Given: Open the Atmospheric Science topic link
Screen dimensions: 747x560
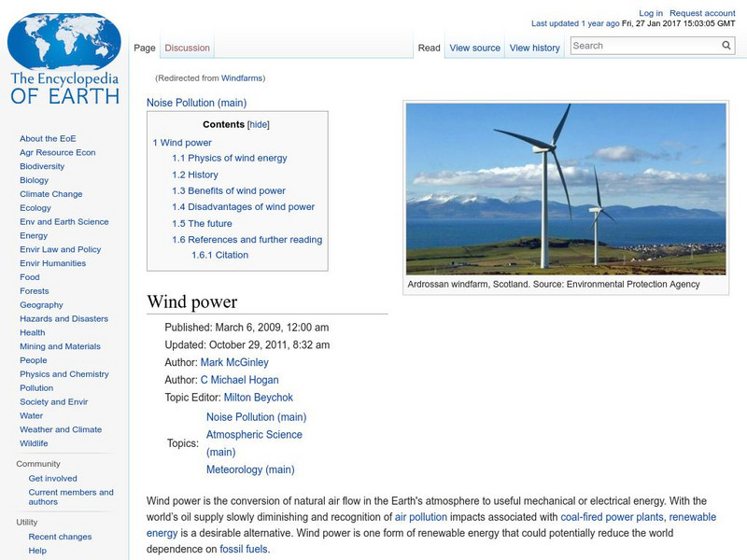Looking at the screenshot, I should [254, 435].
